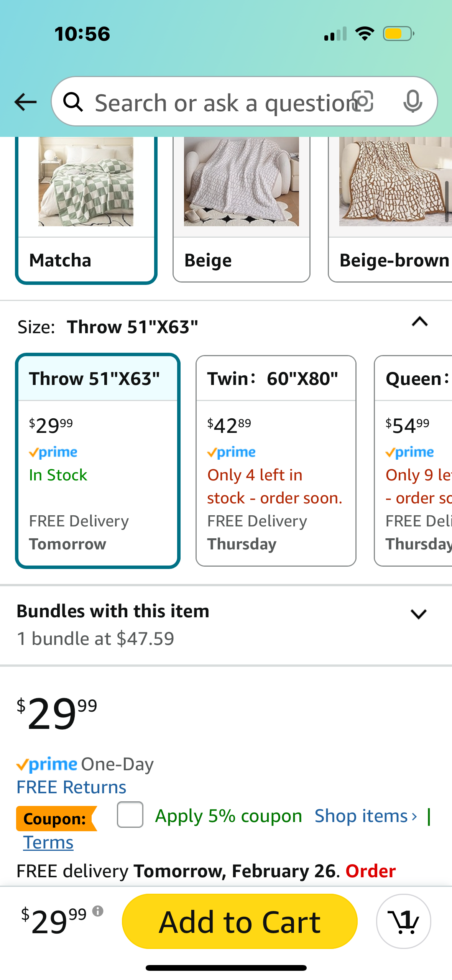Tap the back arrow icon
The width and height of the screenshot is (452, 980).
[x=25, y=102]
